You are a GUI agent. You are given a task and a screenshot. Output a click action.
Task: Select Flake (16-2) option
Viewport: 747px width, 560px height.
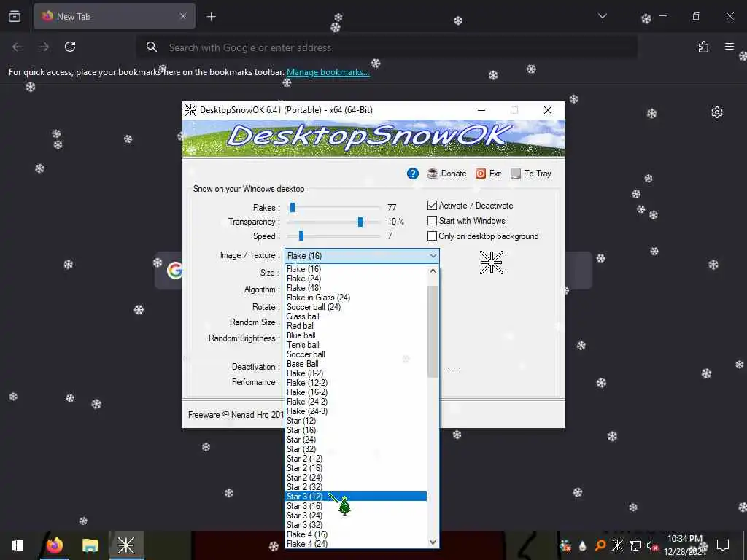(x=356, y=392)
